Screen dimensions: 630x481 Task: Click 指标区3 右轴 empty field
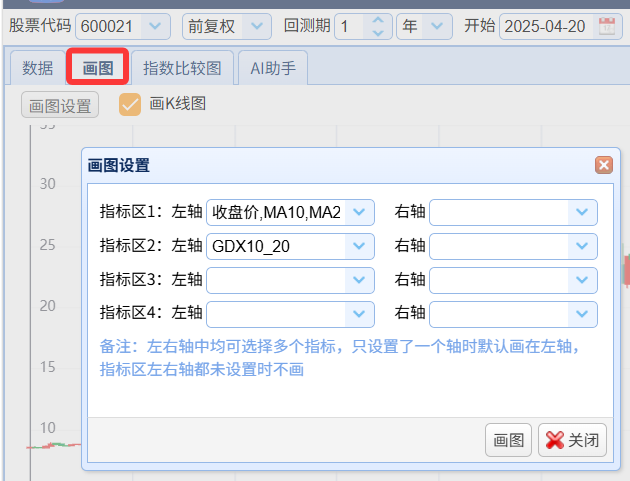pyautogui.click(x=499, y=280)
